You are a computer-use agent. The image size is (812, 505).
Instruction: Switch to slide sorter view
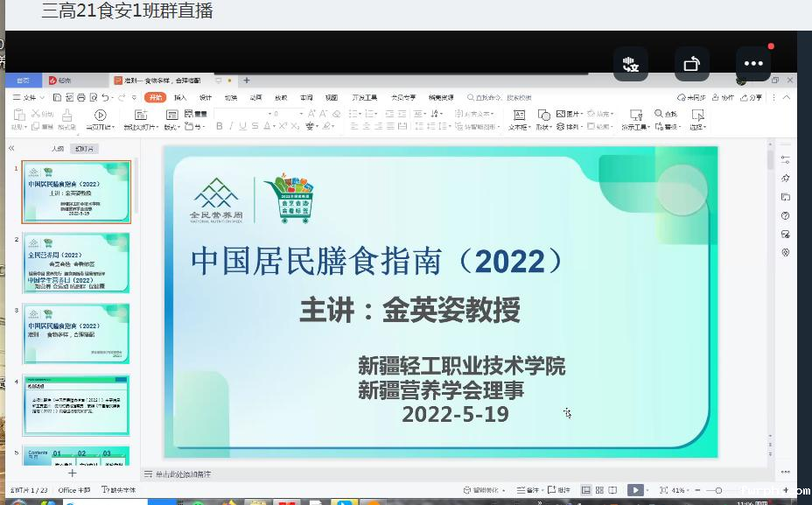point(599,490)
